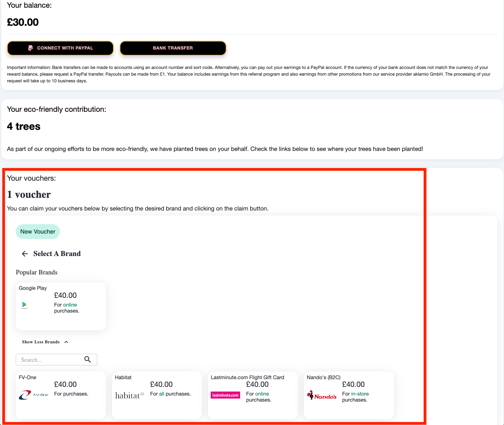This screenshot has width=504, height=425.
Task: Click the Bank Transfer button
Action: [173, 48]
